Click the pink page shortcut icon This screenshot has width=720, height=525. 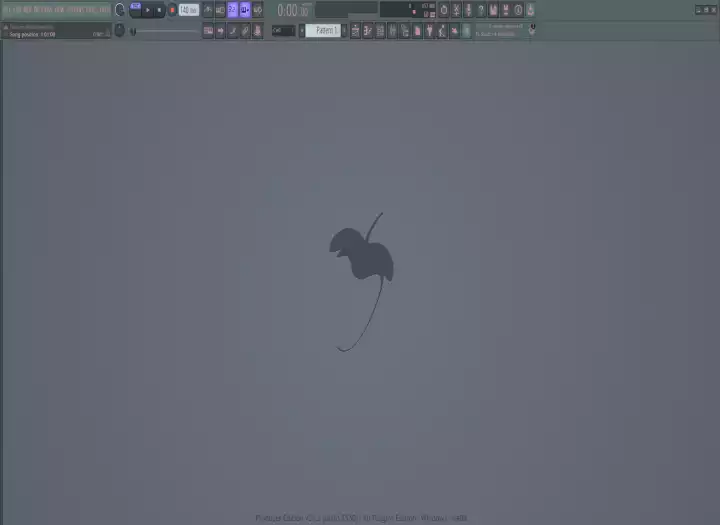tap(417, 31)
